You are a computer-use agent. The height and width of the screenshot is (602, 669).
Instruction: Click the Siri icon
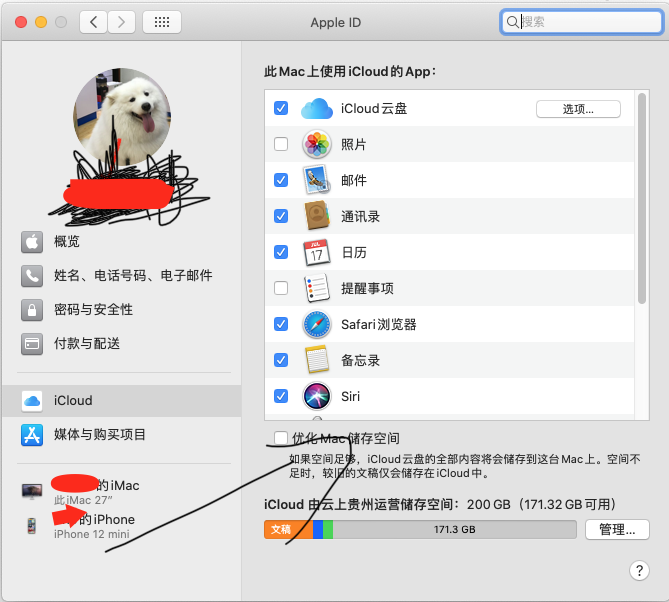pyautogui.click(x=317, y=396)
